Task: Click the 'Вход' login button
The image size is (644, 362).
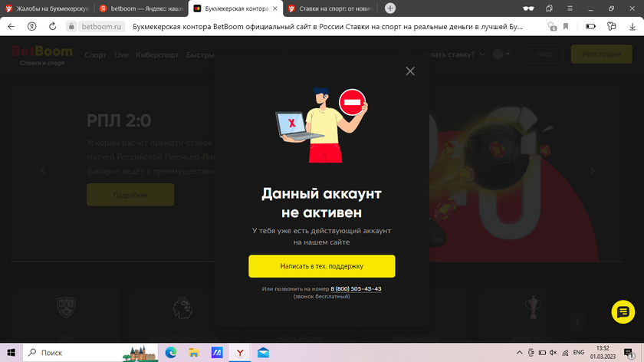Action: click(544, 54)
